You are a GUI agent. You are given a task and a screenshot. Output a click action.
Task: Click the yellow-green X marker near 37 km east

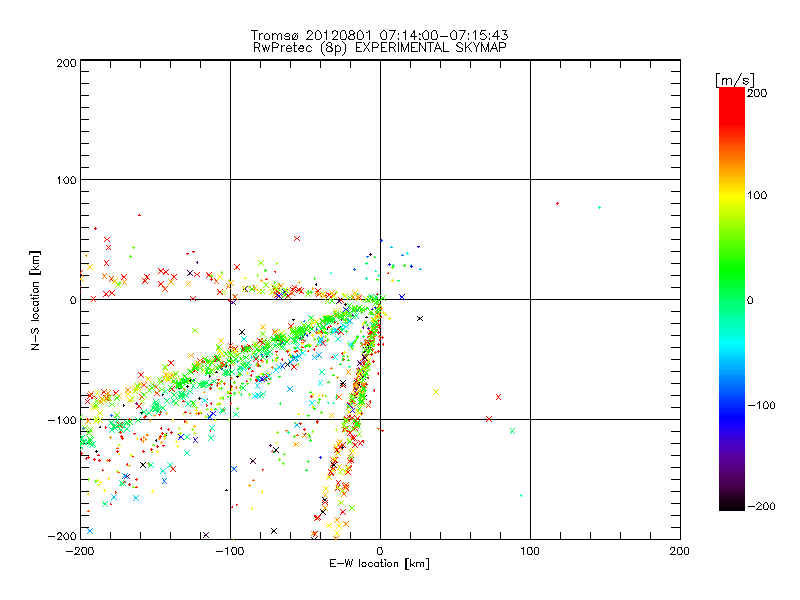(436, 392)
